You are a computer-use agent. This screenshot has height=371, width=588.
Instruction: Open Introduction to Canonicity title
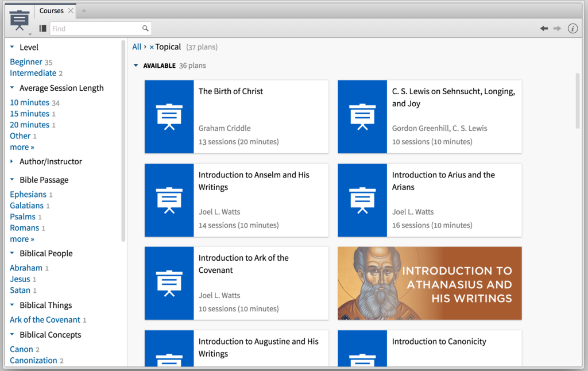(439, 341)
